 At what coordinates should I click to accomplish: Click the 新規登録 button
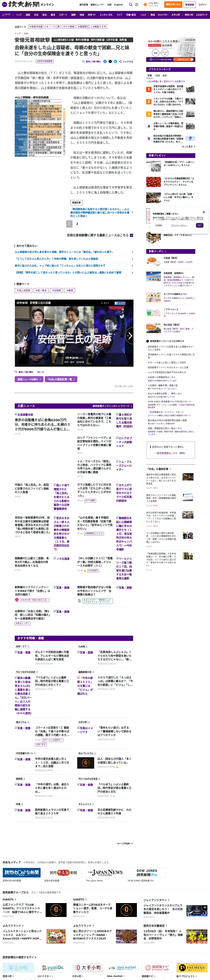189,5
